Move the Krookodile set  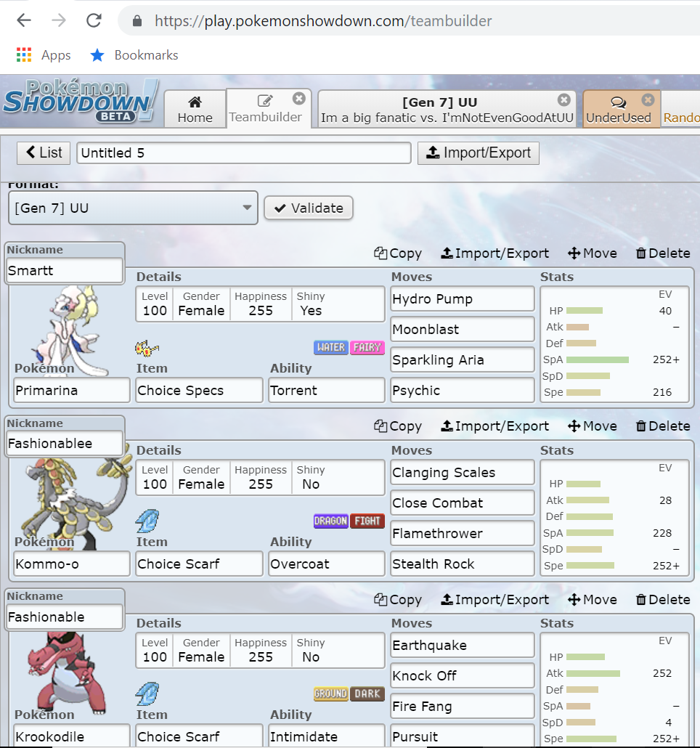[593, 600]
